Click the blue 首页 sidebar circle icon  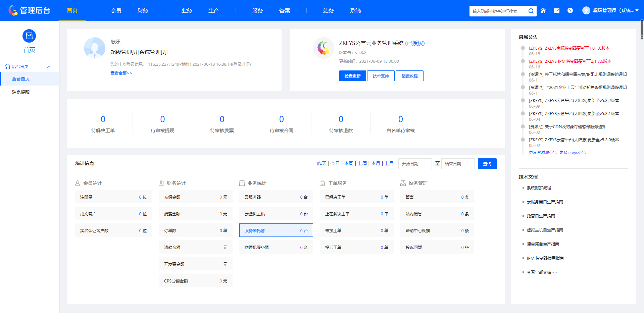tap(29, 36)
